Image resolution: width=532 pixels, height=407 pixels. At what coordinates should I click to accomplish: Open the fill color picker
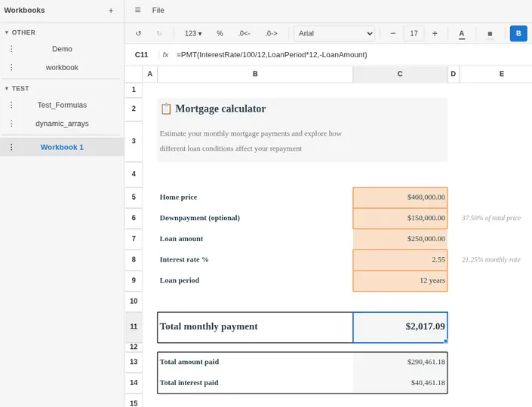tap(490, 34)
